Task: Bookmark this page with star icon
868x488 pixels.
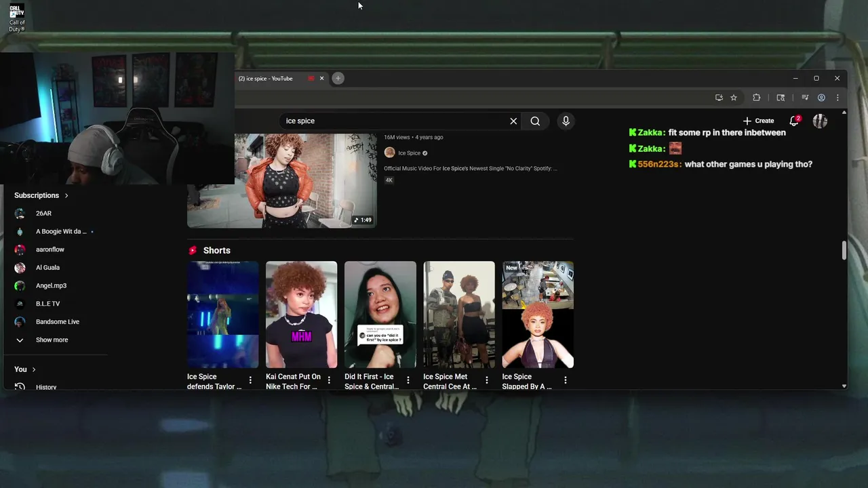Action: pyautogui.click(x=734, y=98)
